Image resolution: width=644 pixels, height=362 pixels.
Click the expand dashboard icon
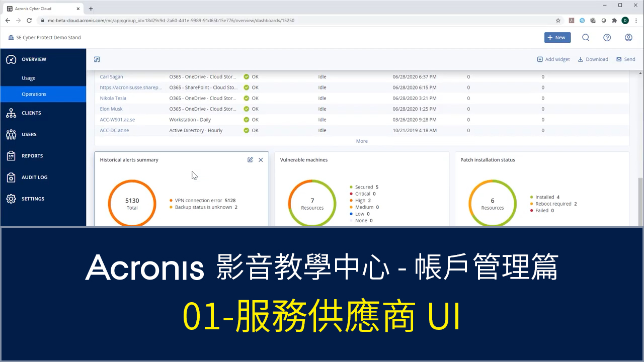[97, 59]
